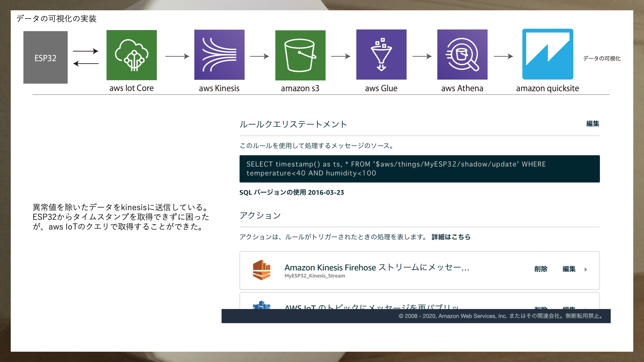
Task: Expand the Kinesis Firehose action details arrow
Action: click(x=586, y=270)
